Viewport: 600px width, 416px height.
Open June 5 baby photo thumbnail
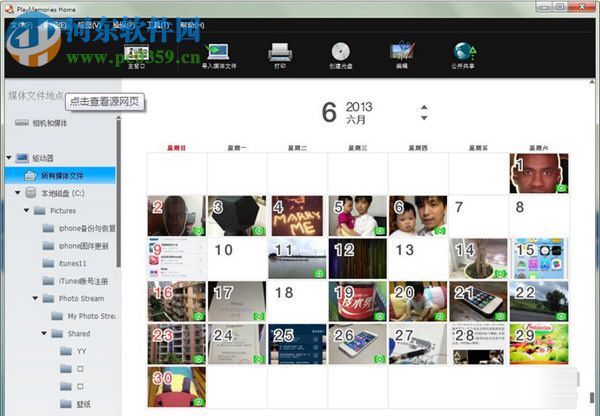coord(357,216)
